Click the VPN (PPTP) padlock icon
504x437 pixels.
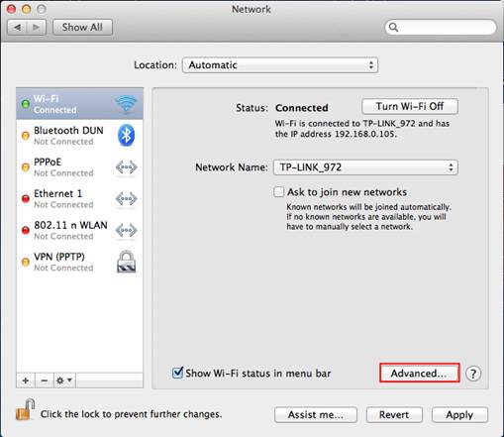[x=126, y=262]
